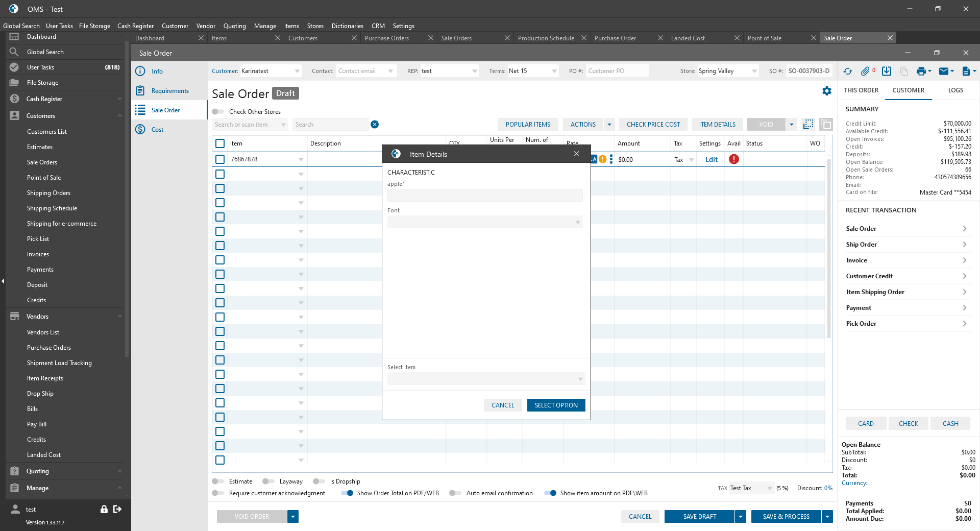Open the Sale Order recent transaction row

pos(906,229)
